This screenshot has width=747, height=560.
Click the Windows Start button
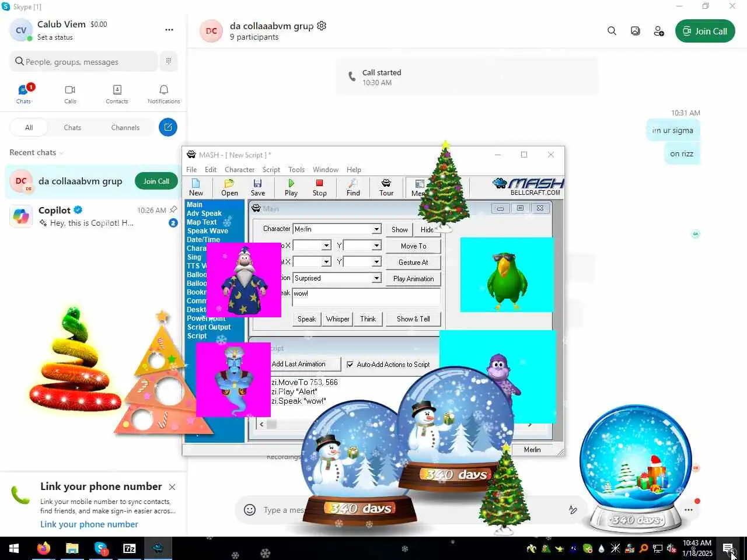pyautogui.click(x=14, y=548)
